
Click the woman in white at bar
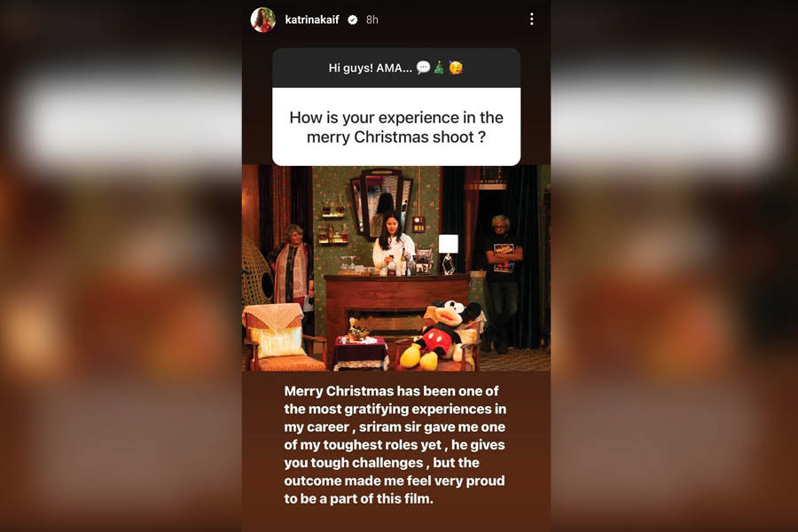click(x=392, y=246)
